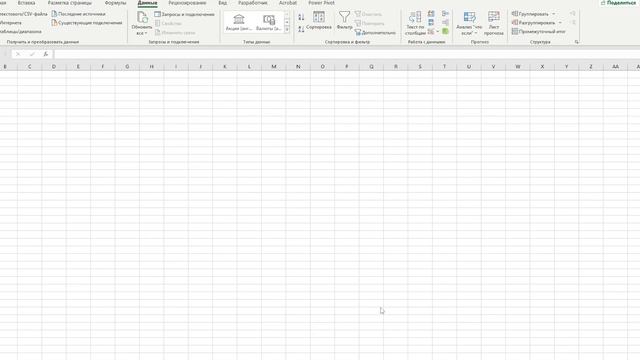
Task: Click the formula bar cancel X icon
Action: [18, 54]
